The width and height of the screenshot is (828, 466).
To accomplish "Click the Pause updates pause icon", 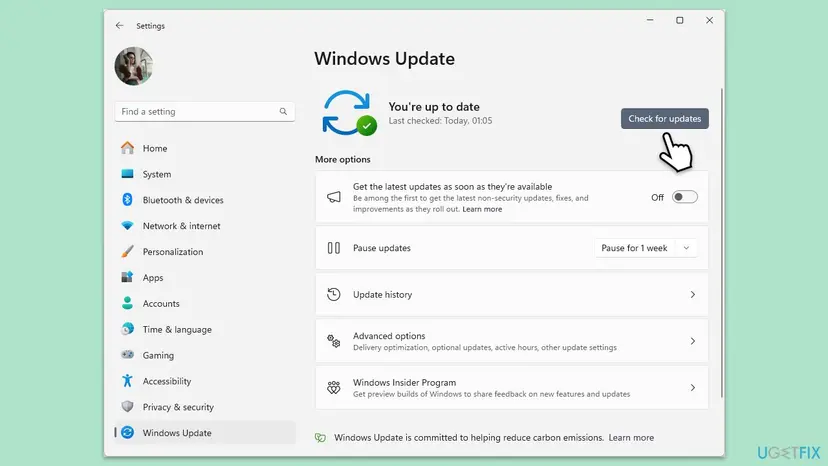I will [334, 248].
